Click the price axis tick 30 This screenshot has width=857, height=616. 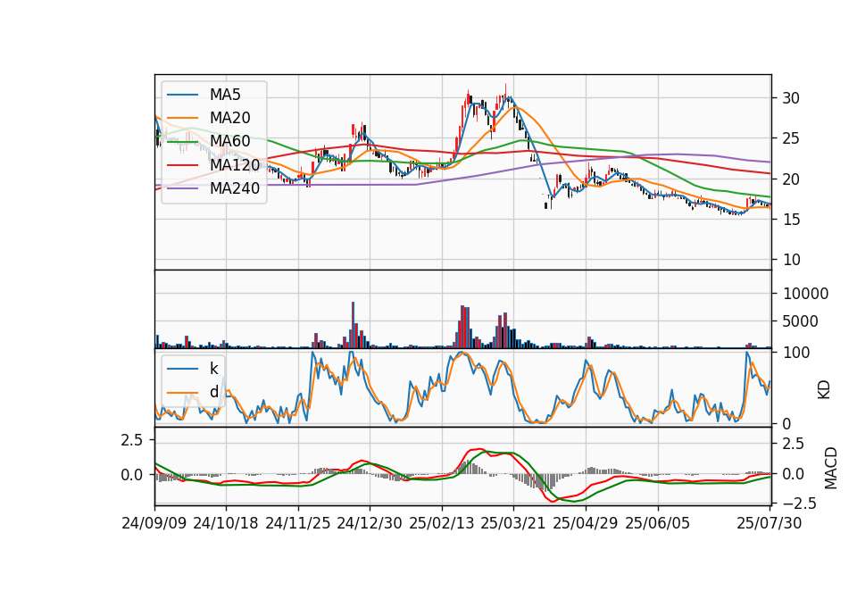click(791, 98)
